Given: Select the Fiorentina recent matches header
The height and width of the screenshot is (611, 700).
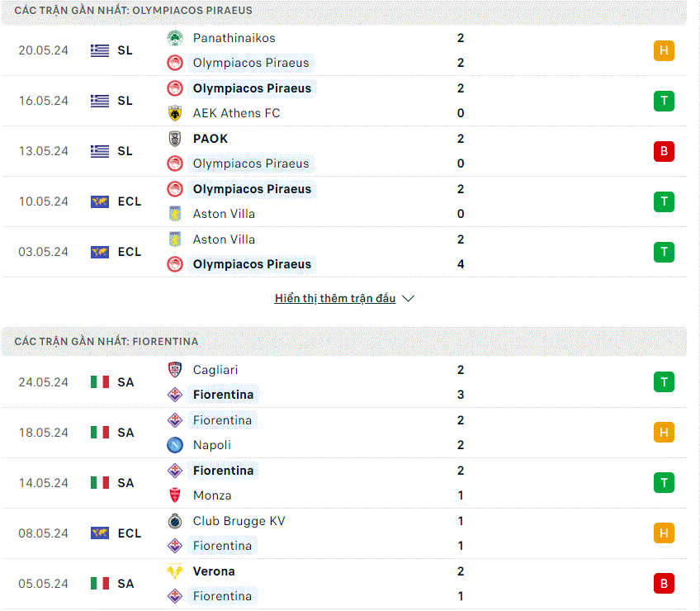Looking at the screenshot, I should click(x=344, y=342).
